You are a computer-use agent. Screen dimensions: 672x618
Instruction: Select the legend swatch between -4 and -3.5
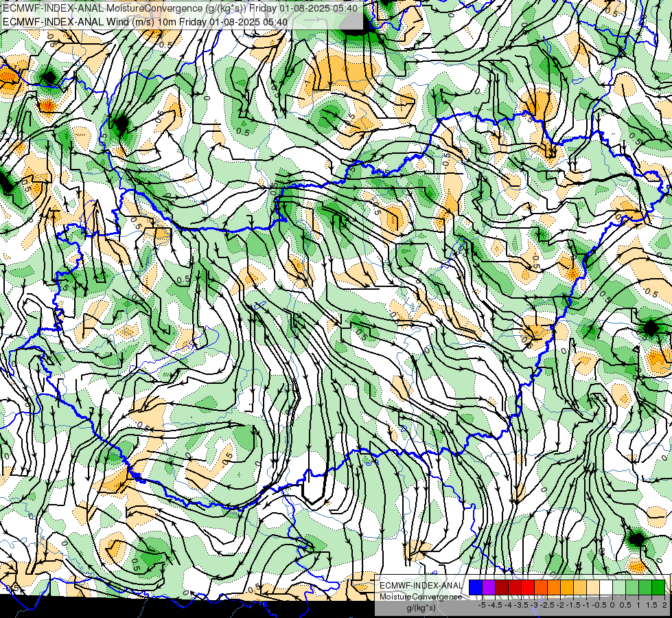coord(515,587)
